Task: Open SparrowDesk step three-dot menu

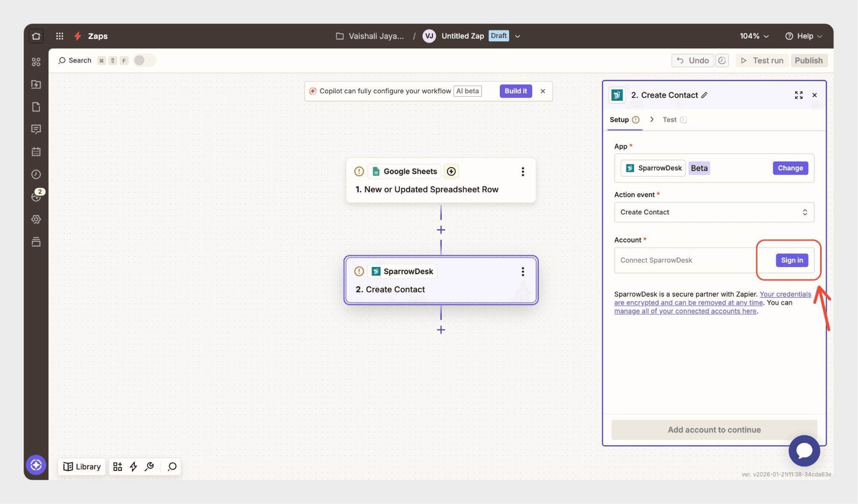Action: [522, 272]
